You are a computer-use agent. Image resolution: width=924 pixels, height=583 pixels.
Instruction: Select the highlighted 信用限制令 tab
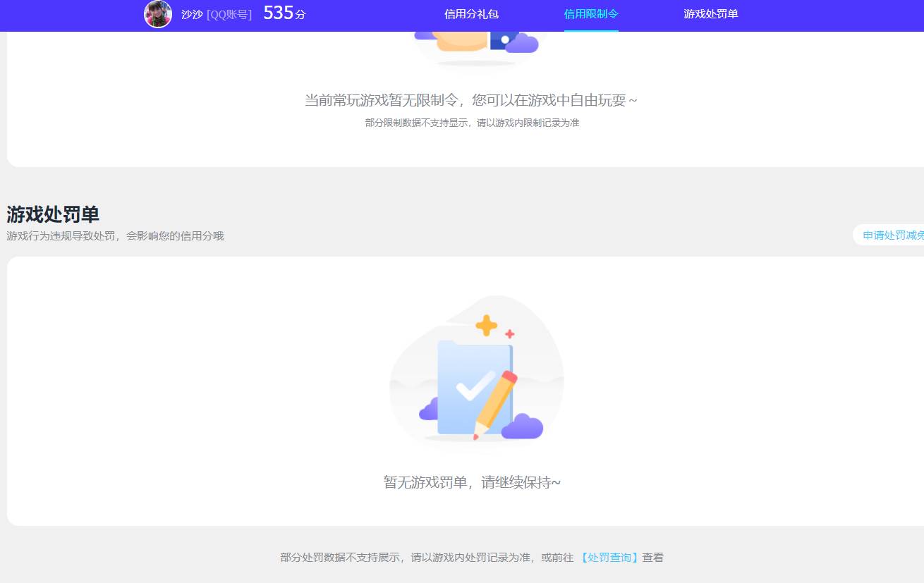tap(591, 14)
